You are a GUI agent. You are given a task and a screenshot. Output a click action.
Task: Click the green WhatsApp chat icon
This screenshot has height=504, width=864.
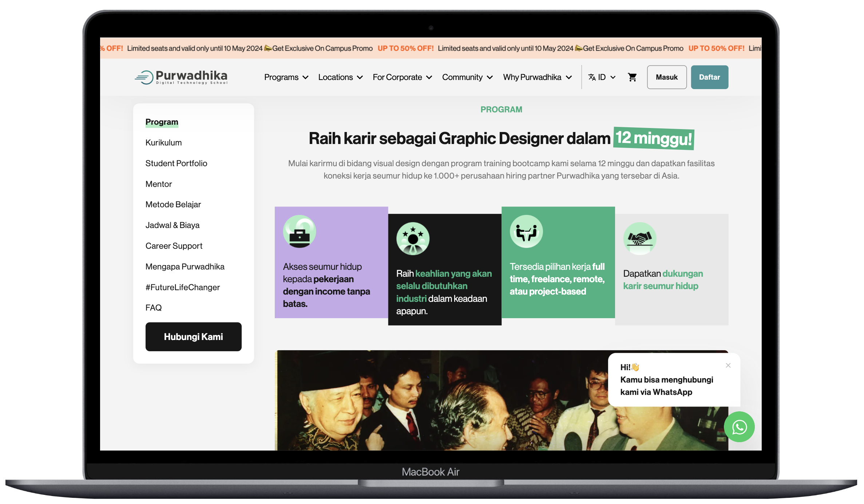tap(739, 427)
